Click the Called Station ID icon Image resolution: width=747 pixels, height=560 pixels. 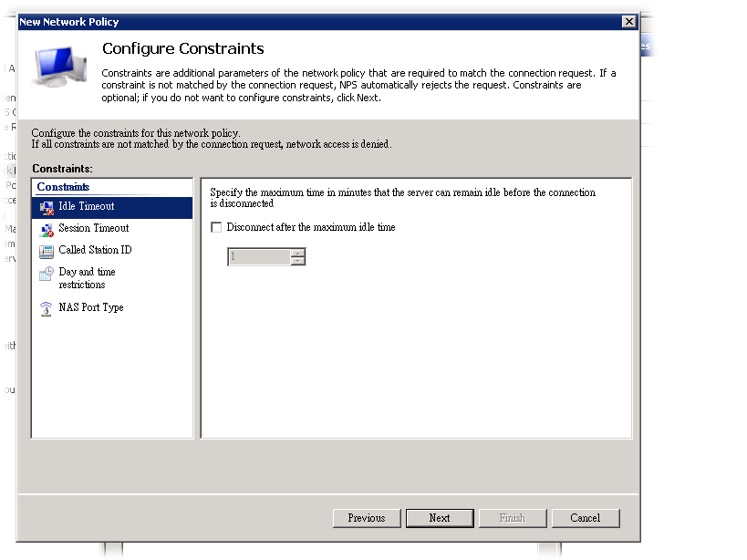(47, 251)
